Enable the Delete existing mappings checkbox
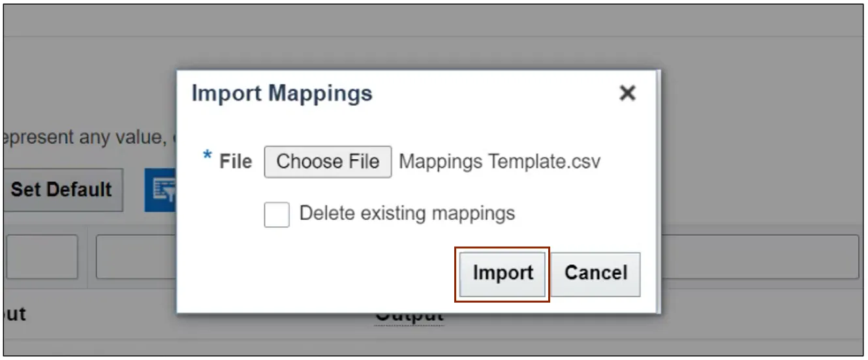The image size is (868, 360). point(277,215)
